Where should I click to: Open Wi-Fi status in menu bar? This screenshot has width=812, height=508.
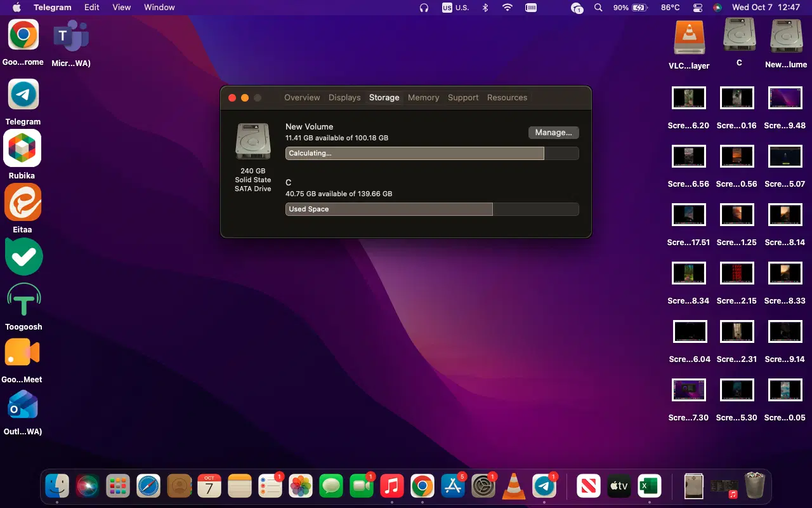507,7
